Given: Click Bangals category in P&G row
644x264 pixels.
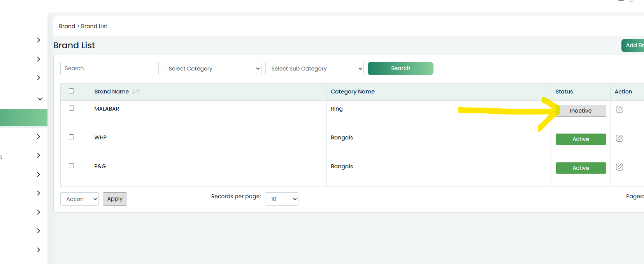Looking at the screenshot, I should click(342, 166).
